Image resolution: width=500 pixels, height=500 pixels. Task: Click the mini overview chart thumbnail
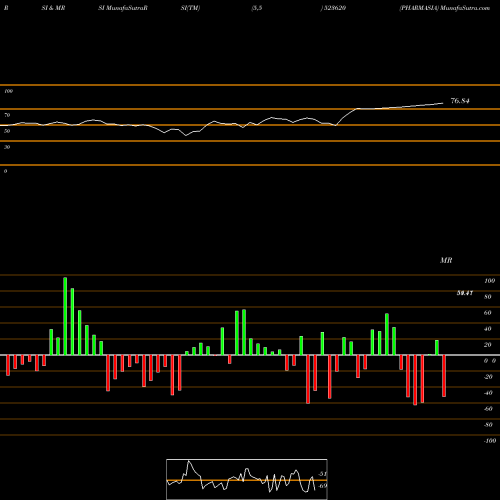(247, 479)
